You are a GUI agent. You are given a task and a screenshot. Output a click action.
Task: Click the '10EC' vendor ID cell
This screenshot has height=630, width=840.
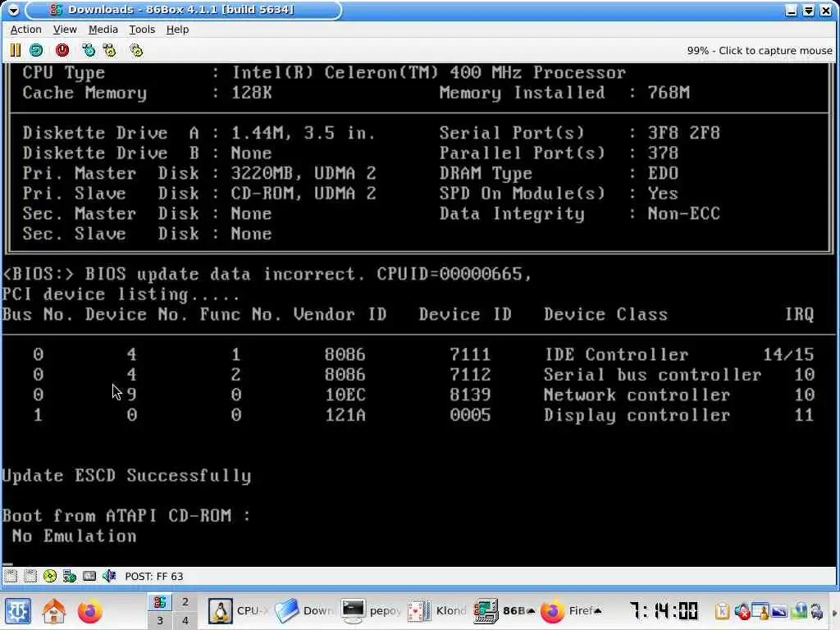(x=345, y=395)
